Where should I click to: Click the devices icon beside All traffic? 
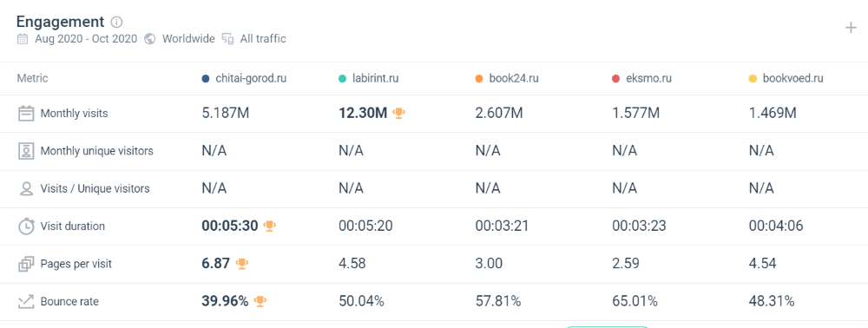(x=227, y=39)
